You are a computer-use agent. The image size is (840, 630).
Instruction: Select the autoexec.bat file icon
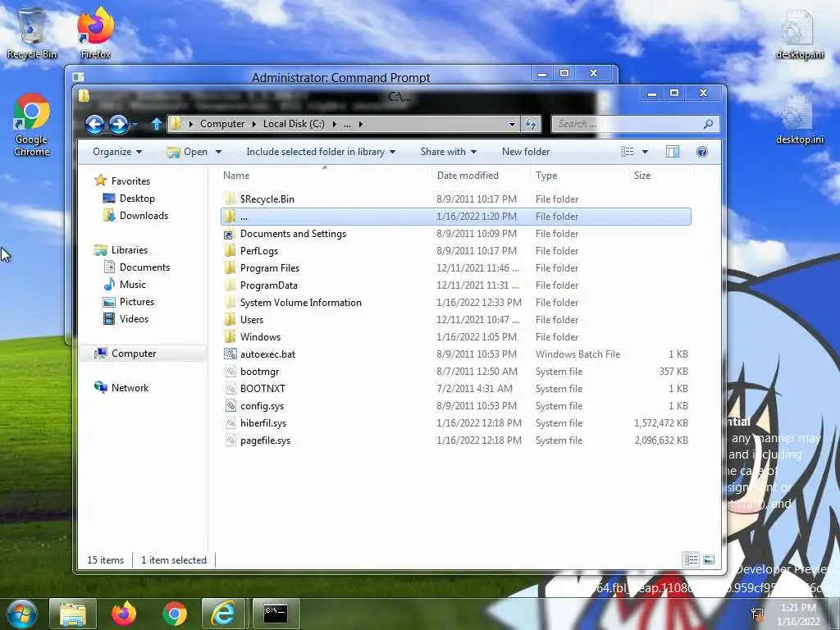click(231, 354)
